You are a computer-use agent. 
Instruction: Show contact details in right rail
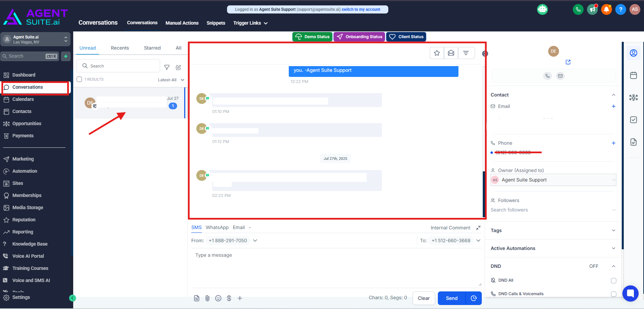click(x=634, y=53)
